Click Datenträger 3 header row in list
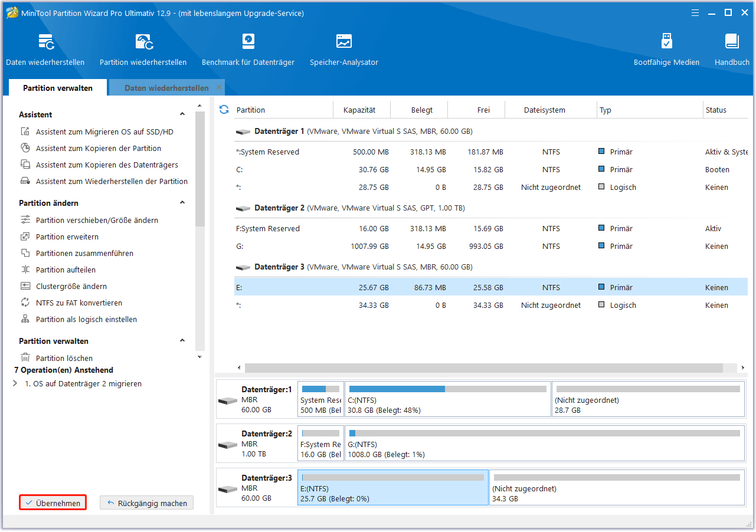This screenshot has width=756, height=532. [x=491, y=267]
